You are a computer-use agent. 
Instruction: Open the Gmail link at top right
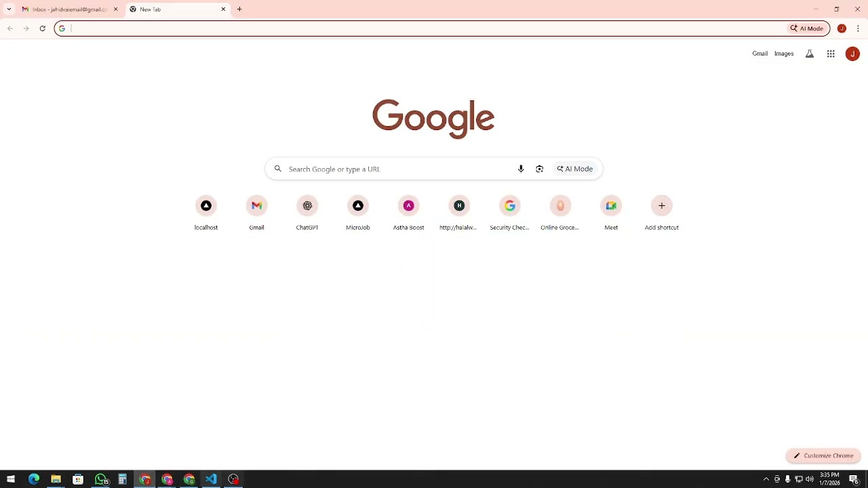(x=760, y=54)
